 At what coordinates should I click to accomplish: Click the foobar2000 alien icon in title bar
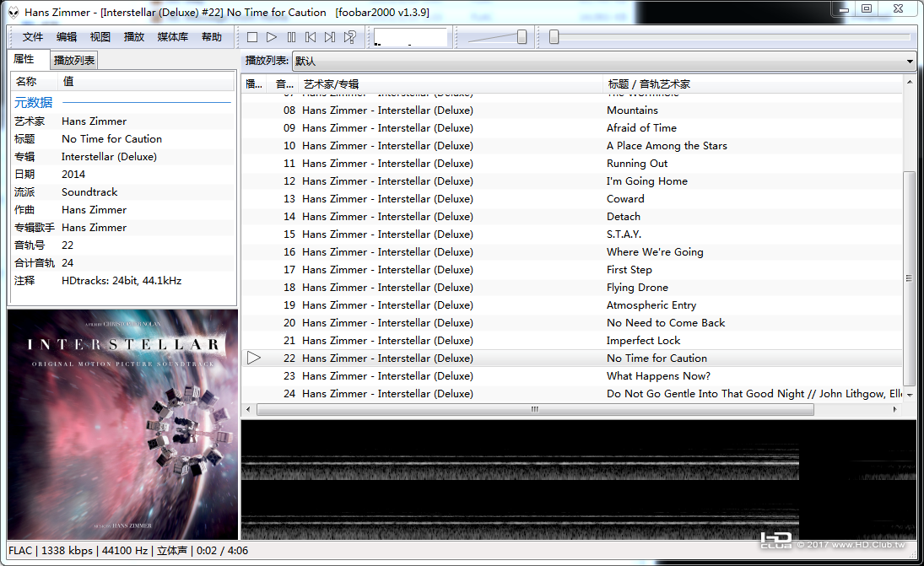click(x=13, y=13)
